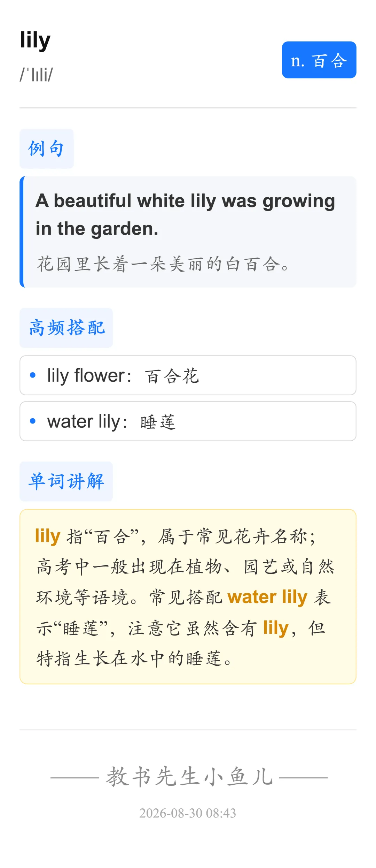Click the highlighted 'water lily' in explanation

click(x=267, y=597)
